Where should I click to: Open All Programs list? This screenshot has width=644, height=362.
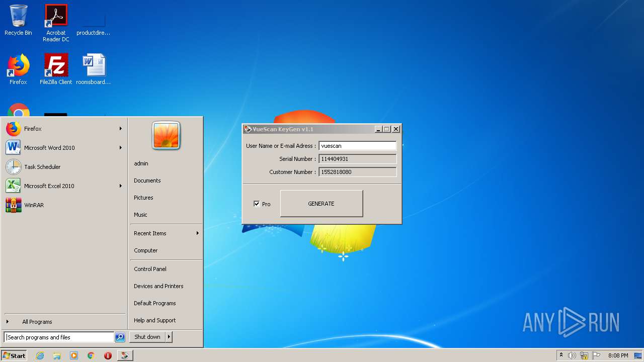point(37,322)
